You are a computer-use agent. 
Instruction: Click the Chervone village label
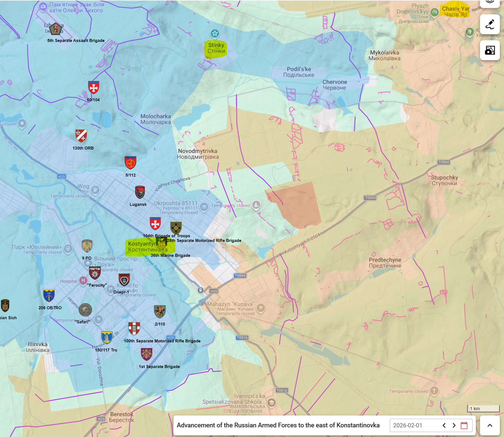[x=335, y=85]
